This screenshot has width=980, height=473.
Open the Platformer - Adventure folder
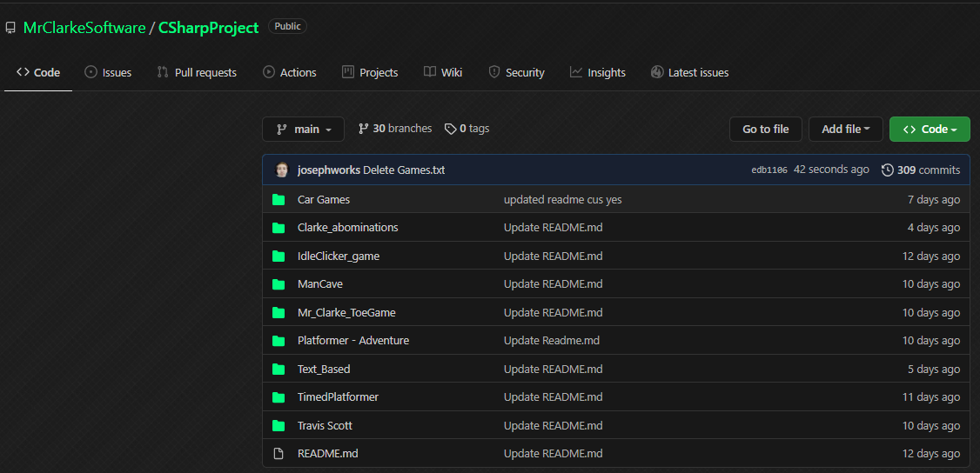coord(353,341)
